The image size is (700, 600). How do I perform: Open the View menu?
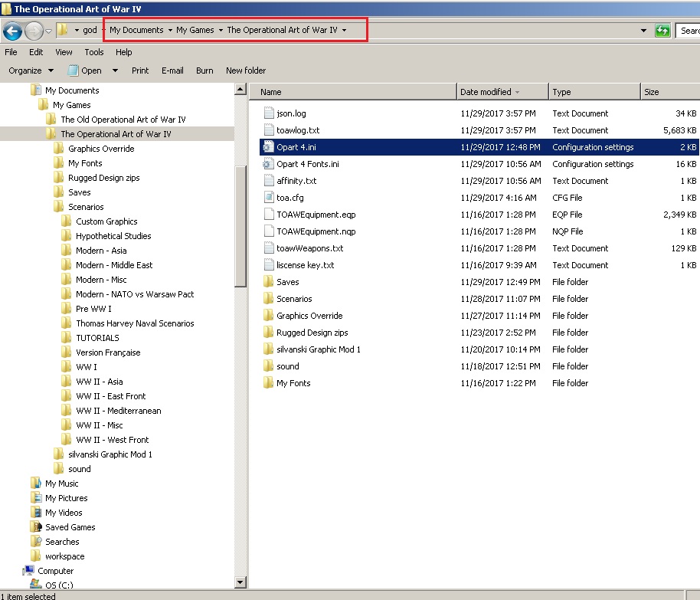click(64, 52)
